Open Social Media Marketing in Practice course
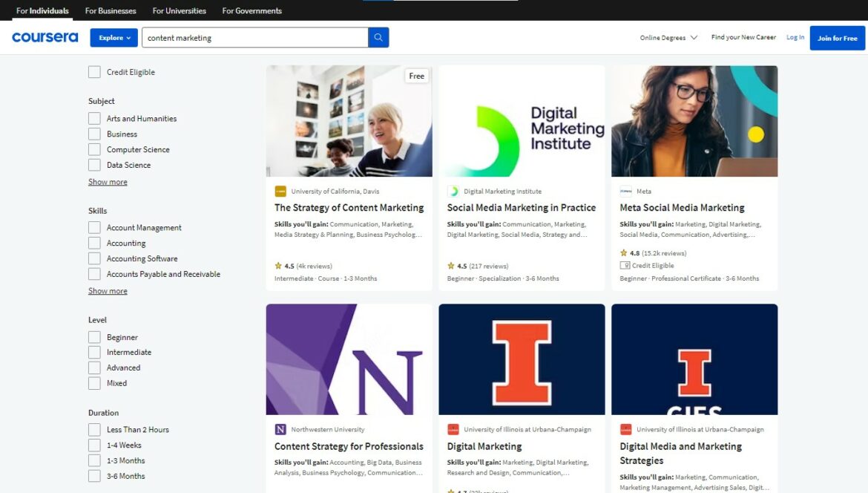The width and height of the screenshot is (868, 493). click(x=522, y=208)
